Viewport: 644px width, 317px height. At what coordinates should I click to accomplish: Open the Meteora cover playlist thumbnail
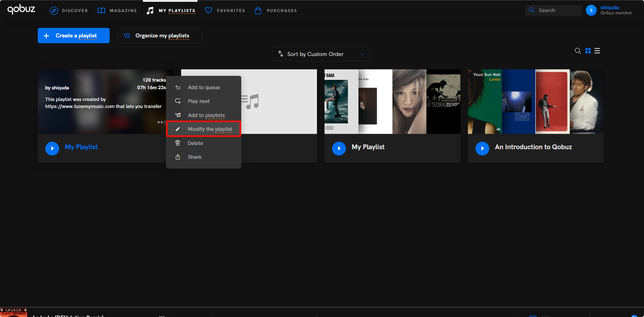tap(443, 101)
